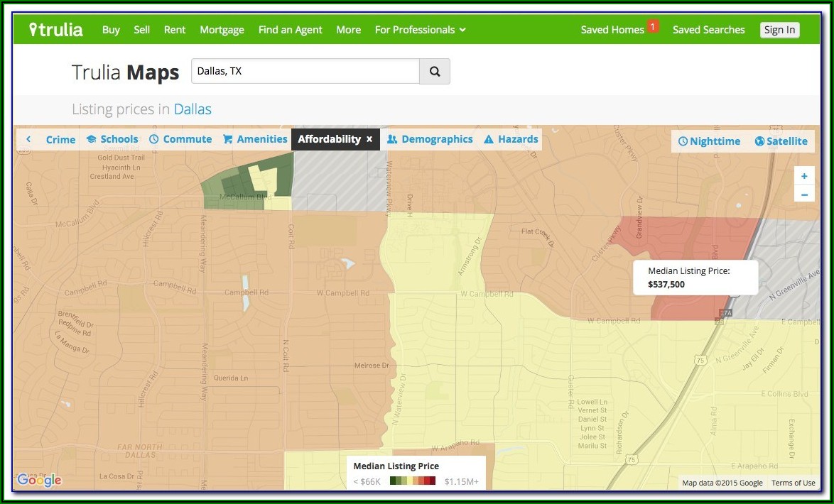Click the Dallas, TX search field
Image resolution: width=834 pixels, height=504 pixels.
305,72
